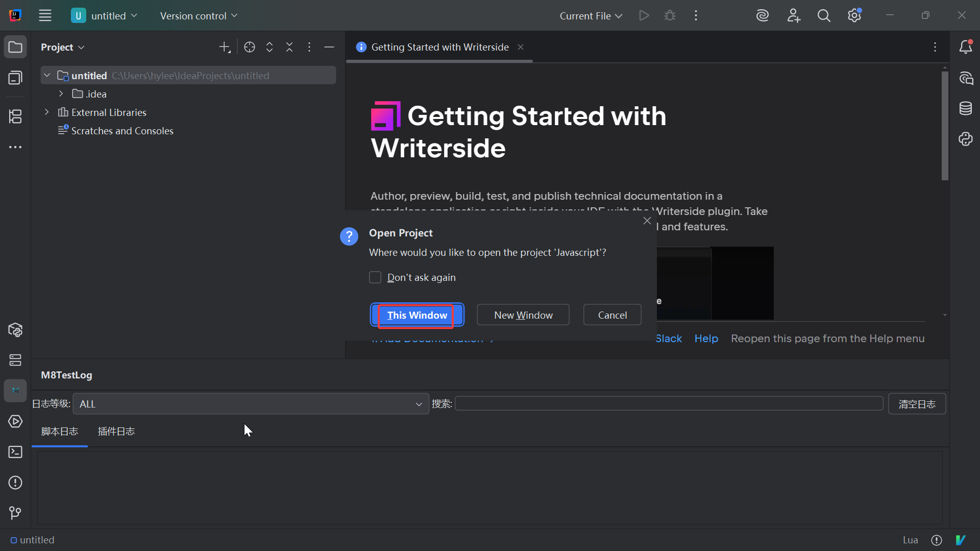Click the Search Everywhere magnifier icon
Image resolution: width=980 pixels, height=551 pixels.
tap(824, 16)
